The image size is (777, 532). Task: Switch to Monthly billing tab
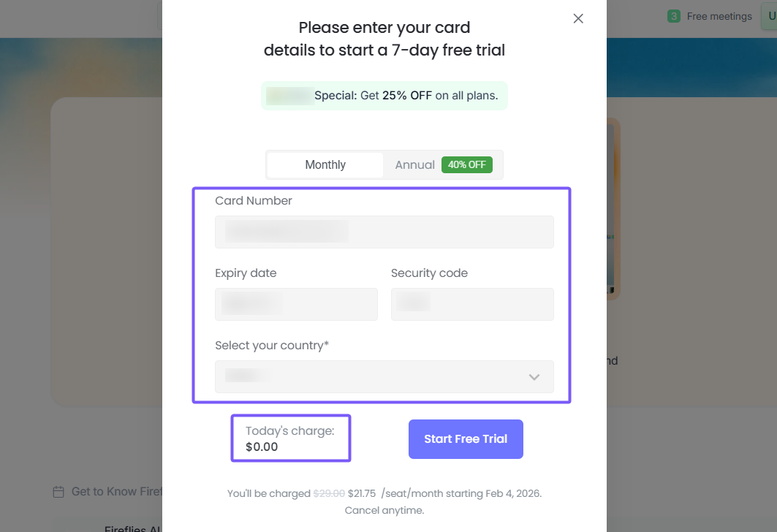[325, 165]
